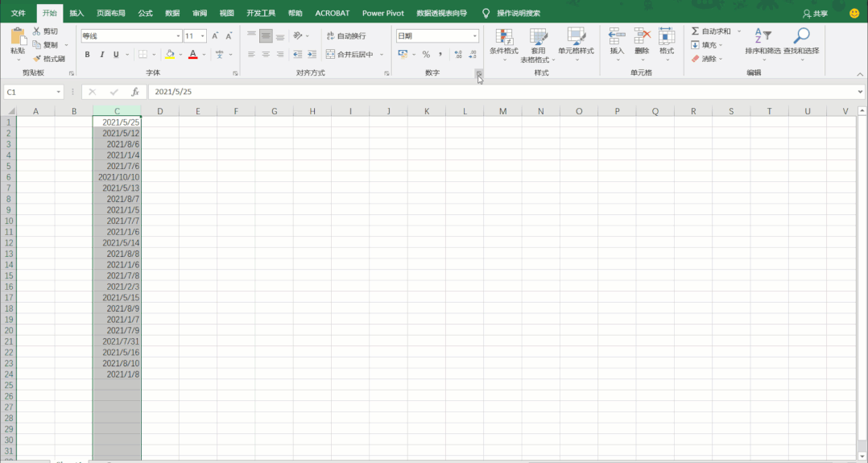Viewport: 868px width, 463px height.
Task: Open Find & Select (查找和选择) magnifier
Action: click(x=801, y=36)
